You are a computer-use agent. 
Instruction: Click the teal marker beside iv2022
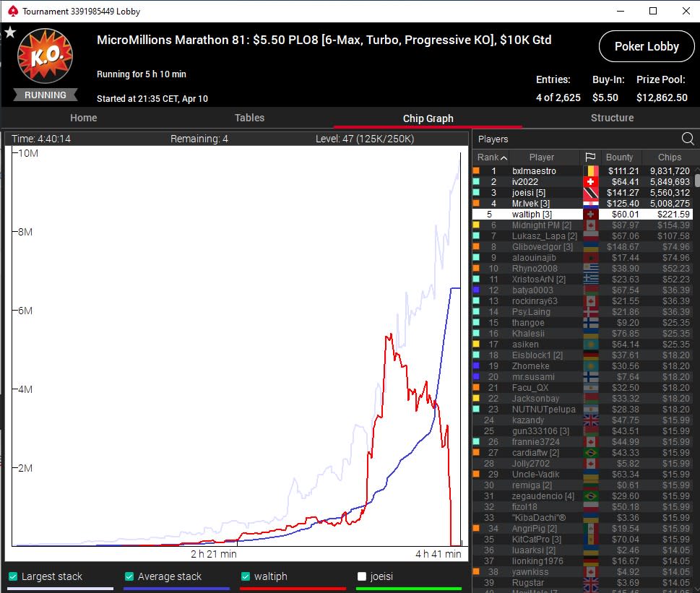[x=476, y=181]
